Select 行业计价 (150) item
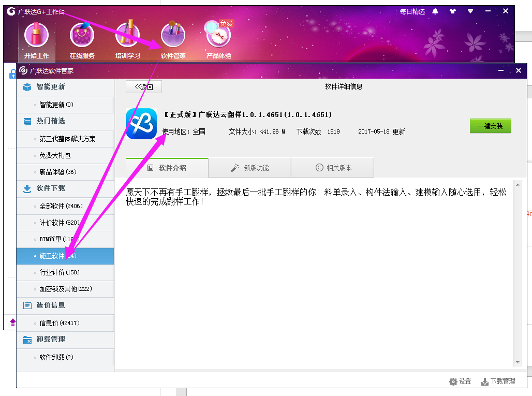 pos(65,272)
